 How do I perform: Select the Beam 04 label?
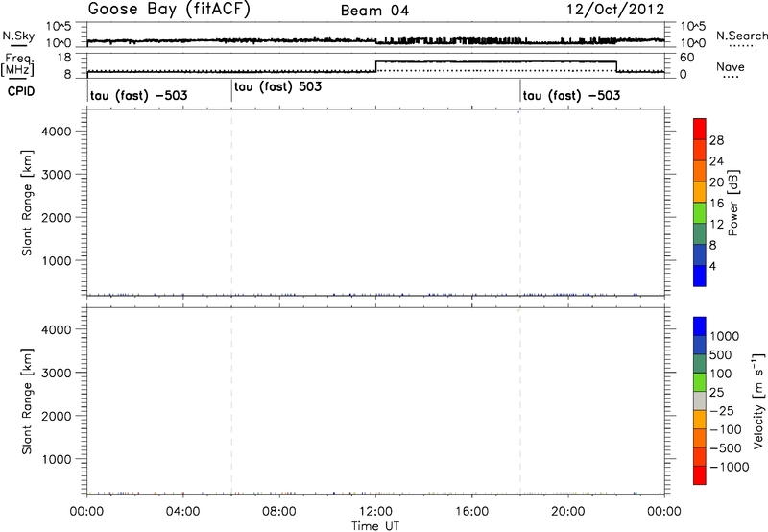coord(374,11)
